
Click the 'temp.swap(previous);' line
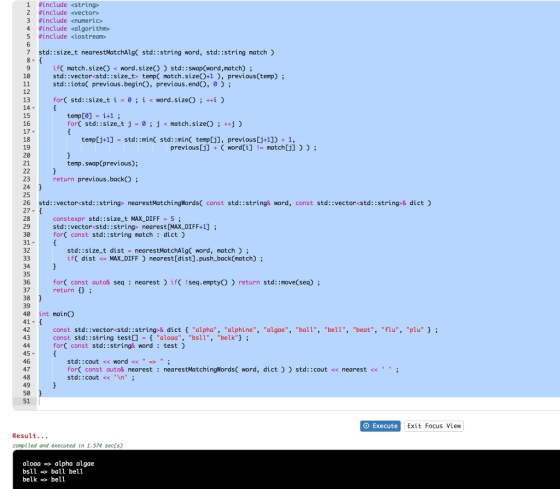102,164
